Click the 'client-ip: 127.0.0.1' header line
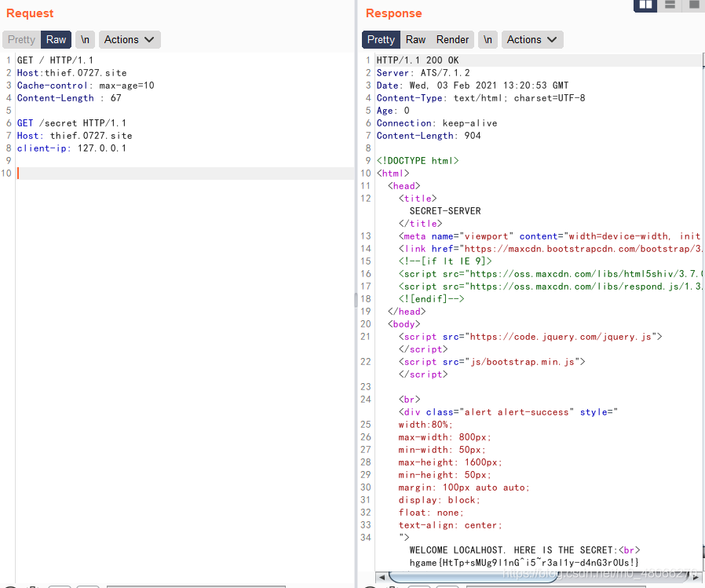The height and width of the screenshot is (588, 705). tap(71, 148)
